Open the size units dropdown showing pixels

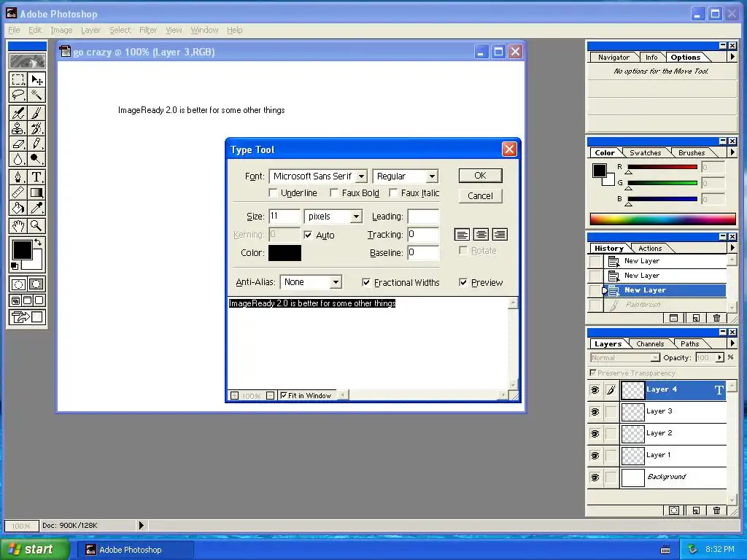356,217
